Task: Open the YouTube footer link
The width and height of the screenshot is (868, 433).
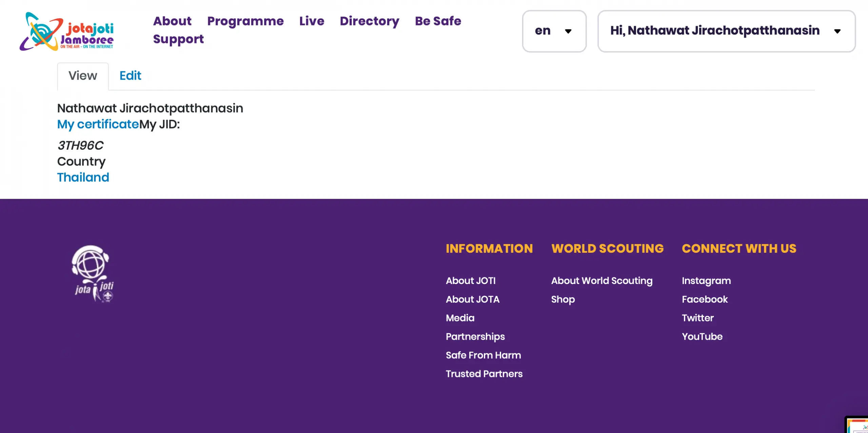Action: pos(702,336)
